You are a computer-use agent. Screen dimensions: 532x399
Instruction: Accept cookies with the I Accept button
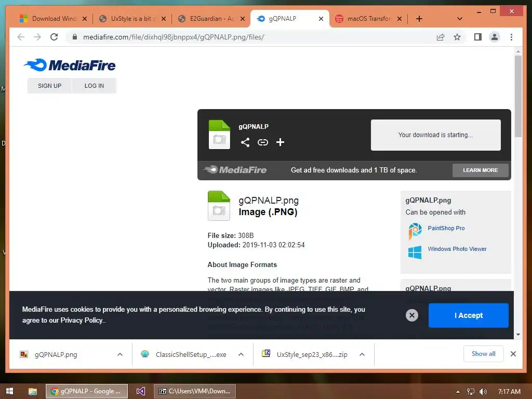468,315
